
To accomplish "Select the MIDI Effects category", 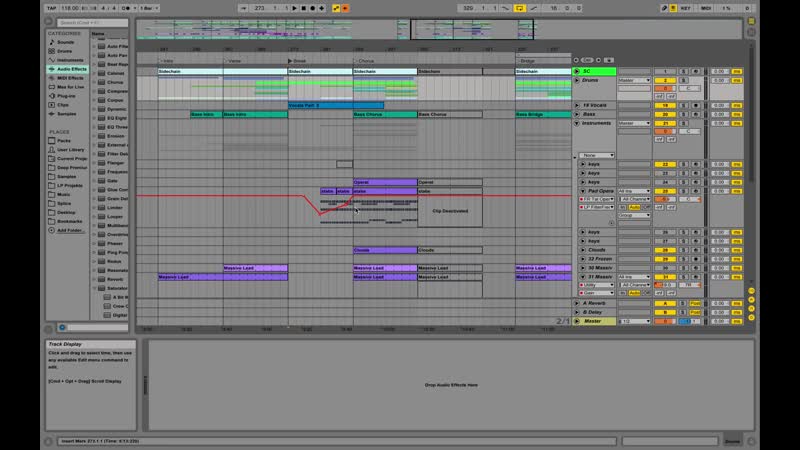I will (70, 78).
